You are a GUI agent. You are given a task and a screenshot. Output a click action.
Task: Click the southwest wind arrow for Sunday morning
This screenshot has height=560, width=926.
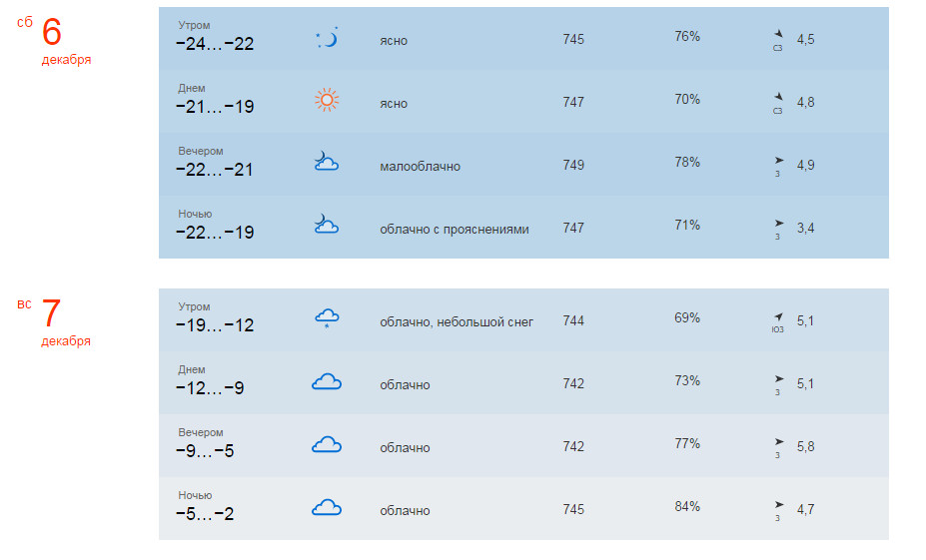click(x=778, y=316)
